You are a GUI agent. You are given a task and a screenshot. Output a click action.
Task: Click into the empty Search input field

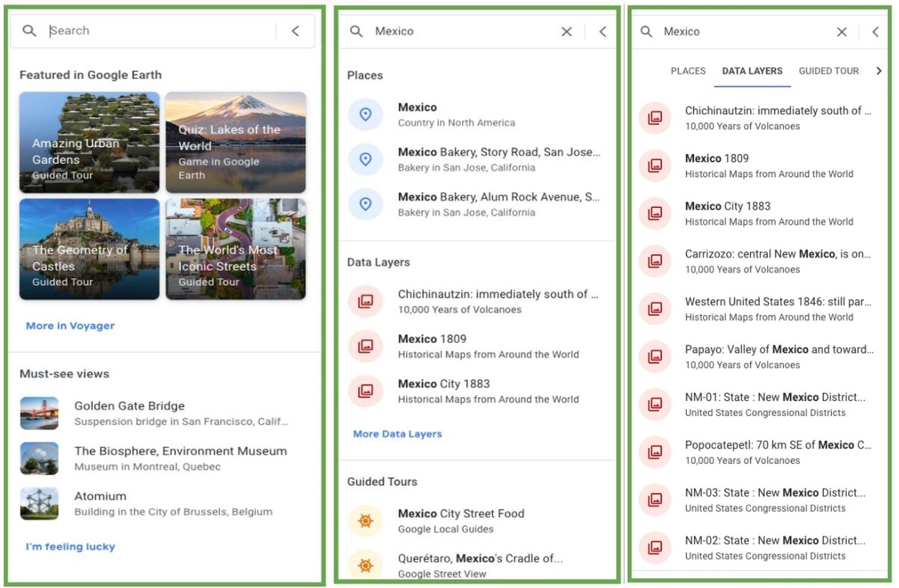coord(156,31)
